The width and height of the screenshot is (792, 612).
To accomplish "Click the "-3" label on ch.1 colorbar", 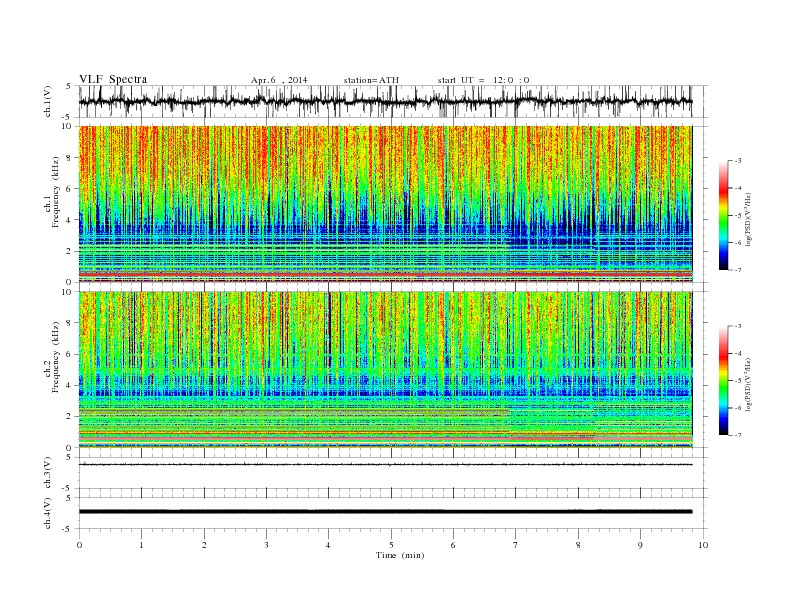I will [x=737, y=161].
